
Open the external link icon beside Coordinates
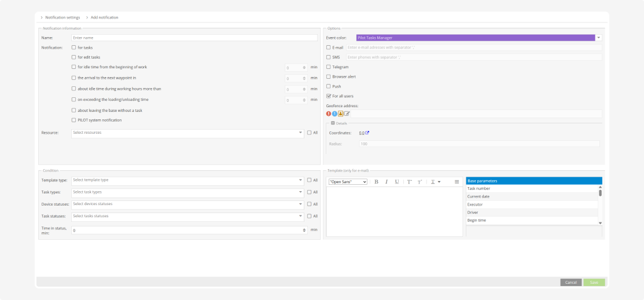[367, 133]
